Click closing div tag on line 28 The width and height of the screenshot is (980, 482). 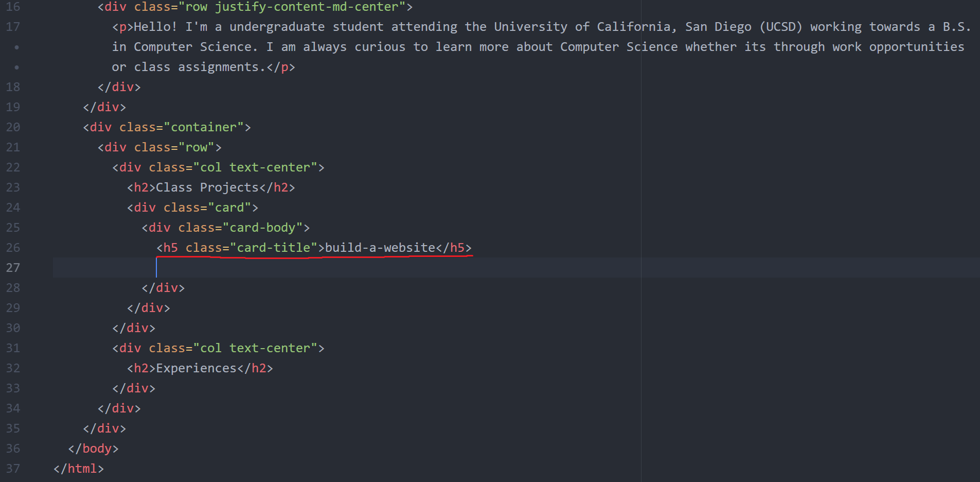[x=163, y=288]
